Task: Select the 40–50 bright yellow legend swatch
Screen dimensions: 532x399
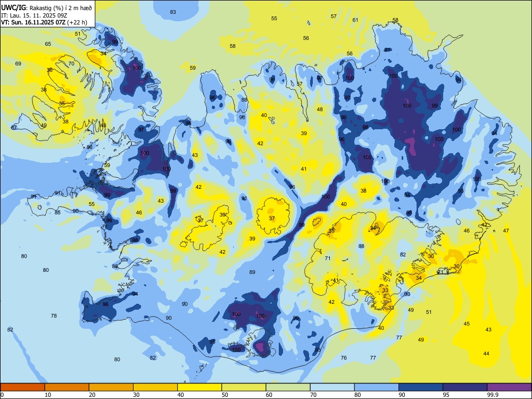Action: coord(199,387)
